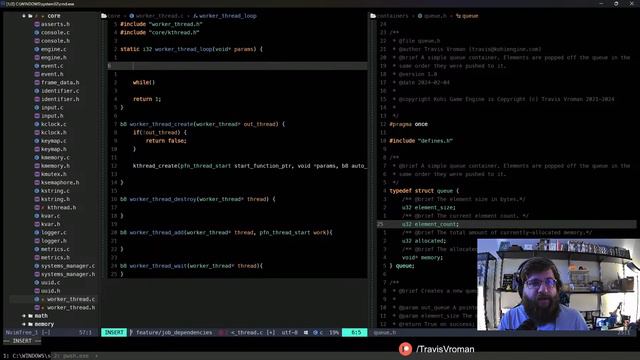
Task: Open kvar.c file
Action: click(50, 216)
